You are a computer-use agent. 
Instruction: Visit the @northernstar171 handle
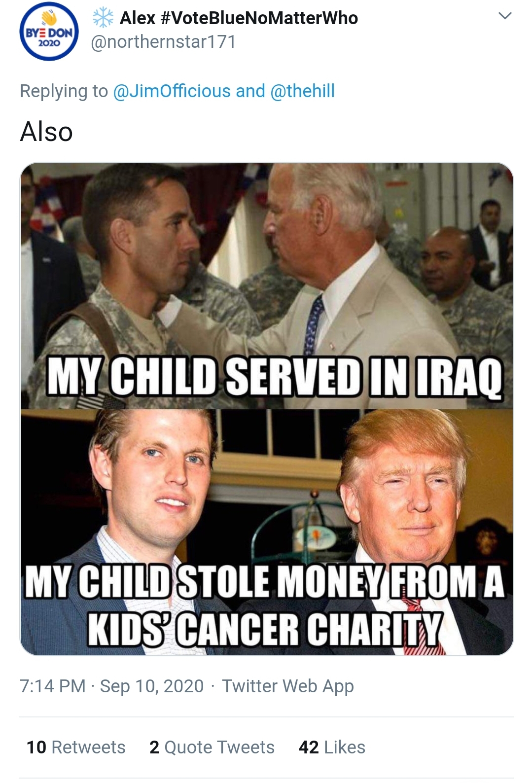click(x=163, y=41)
